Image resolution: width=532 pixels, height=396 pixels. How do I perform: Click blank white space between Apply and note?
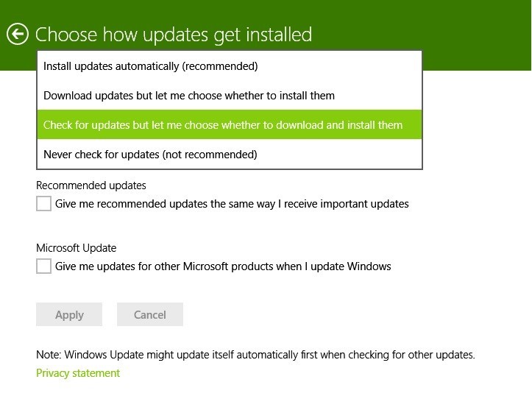click(x=272, y=338)
